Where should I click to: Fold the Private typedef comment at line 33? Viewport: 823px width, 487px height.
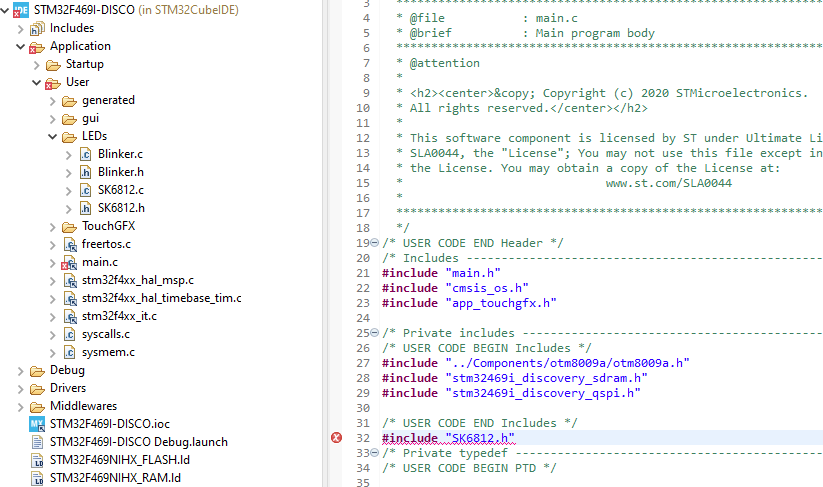click(374, 452)
